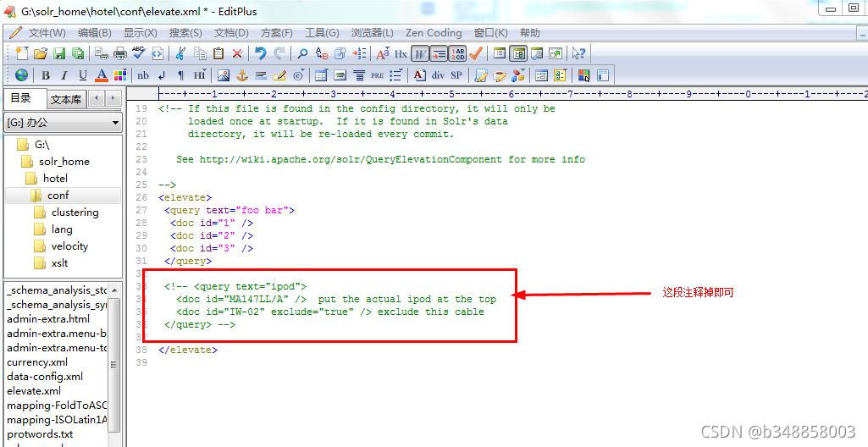Undo the last edit with blue arrow
This screenshot has width=868, height=447.
[x=260, y=53]
